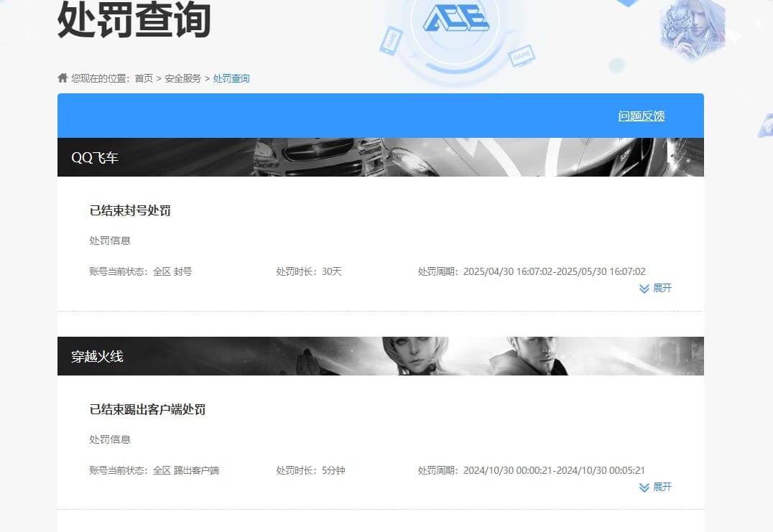Click the ACE logo at top
This screenshot has height=532, width=773.
[x=456, y=18]
